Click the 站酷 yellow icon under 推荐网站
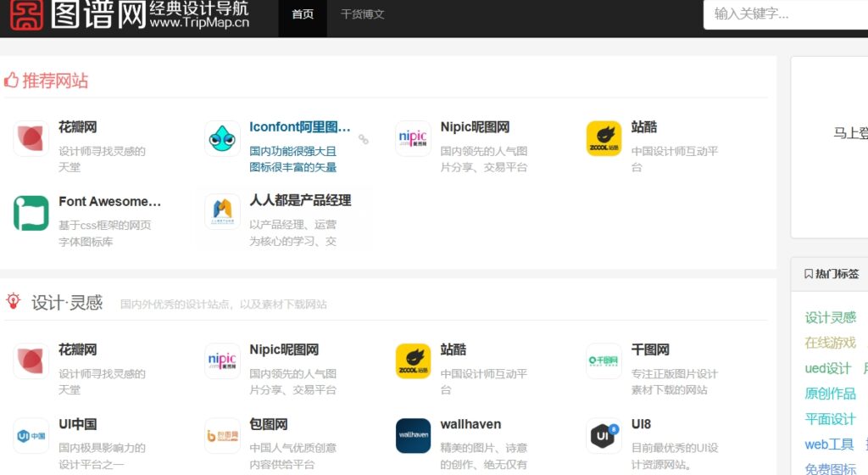This screenshot has width=868, height=475. click(x=604, y=138)
